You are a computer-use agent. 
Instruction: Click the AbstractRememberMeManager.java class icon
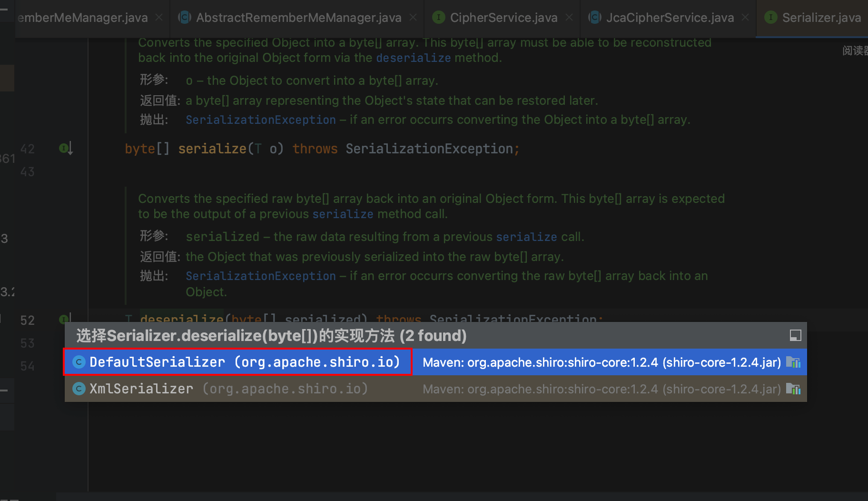coord(185,18)
